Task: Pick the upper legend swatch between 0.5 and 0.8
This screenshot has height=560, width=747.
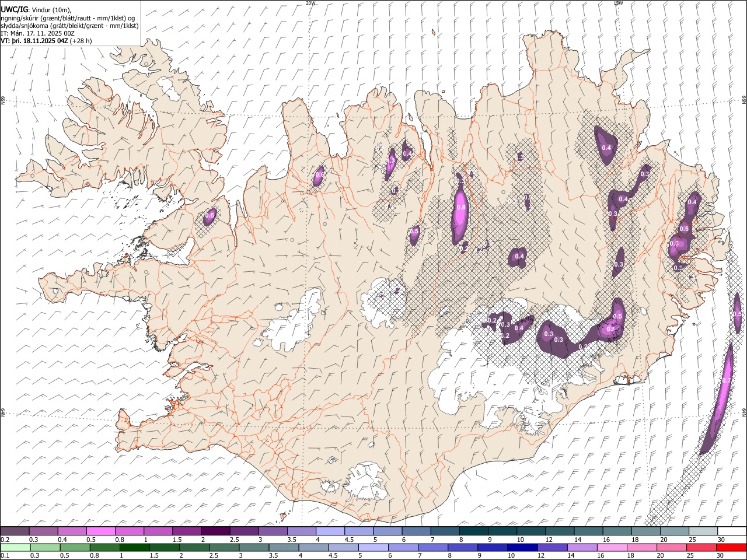Action: [101, 531]
